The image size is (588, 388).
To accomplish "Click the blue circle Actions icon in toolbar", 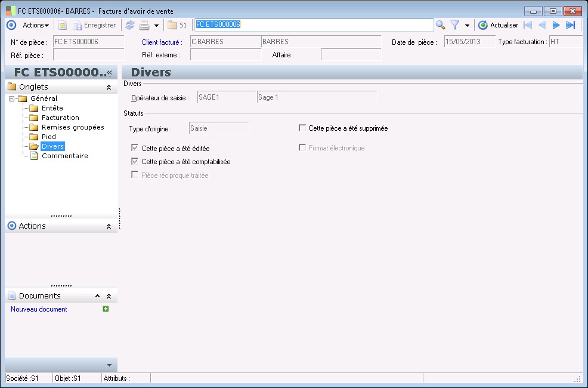I will (x=11, y=25).
